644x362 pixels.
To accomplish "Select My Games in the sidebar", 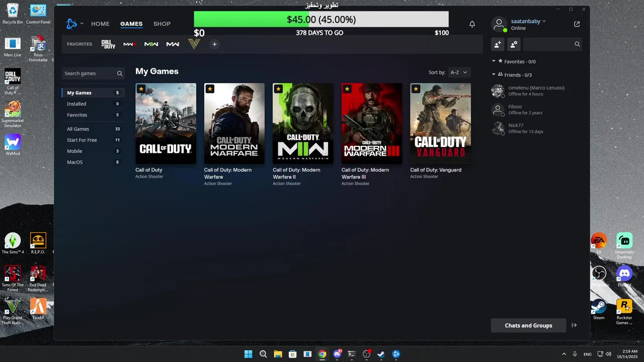I will 93,93.
